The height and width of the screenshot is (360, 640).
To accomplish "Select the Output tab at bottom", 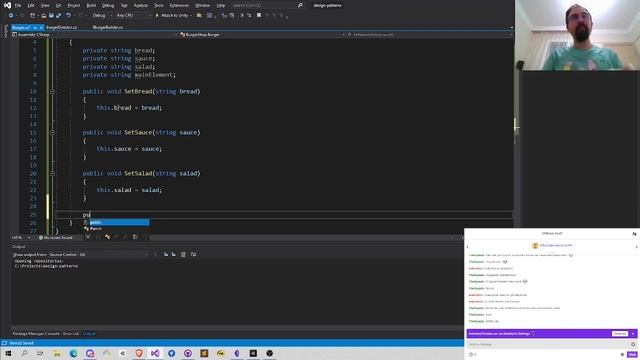I will tap(89, 333).
